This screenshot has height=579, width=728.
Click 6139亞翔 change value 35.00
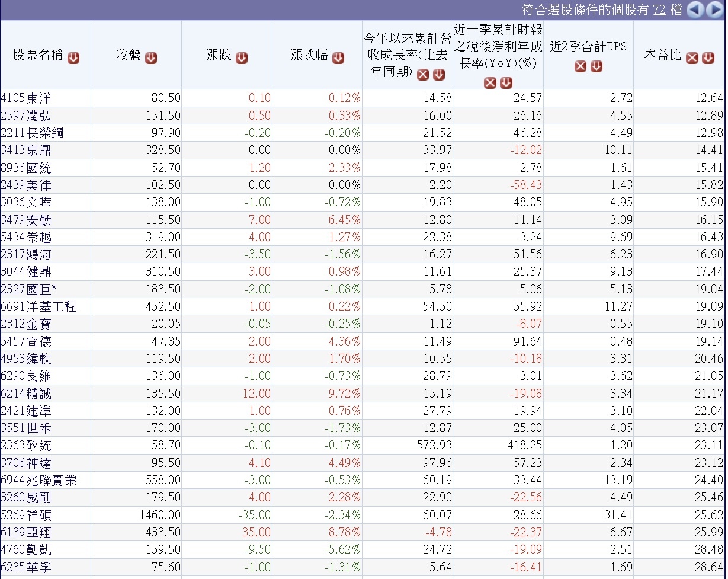pos(256,532)
